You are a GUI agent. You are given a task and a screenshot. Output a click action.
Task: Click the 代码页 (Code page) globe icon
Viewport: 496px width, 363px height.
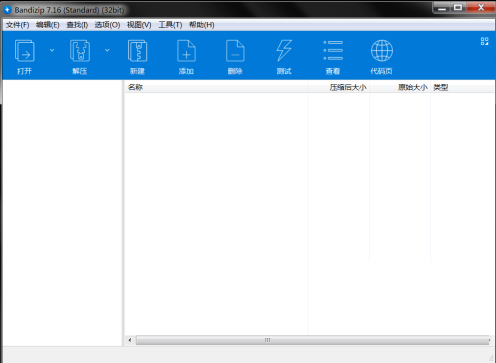point(382,51)
